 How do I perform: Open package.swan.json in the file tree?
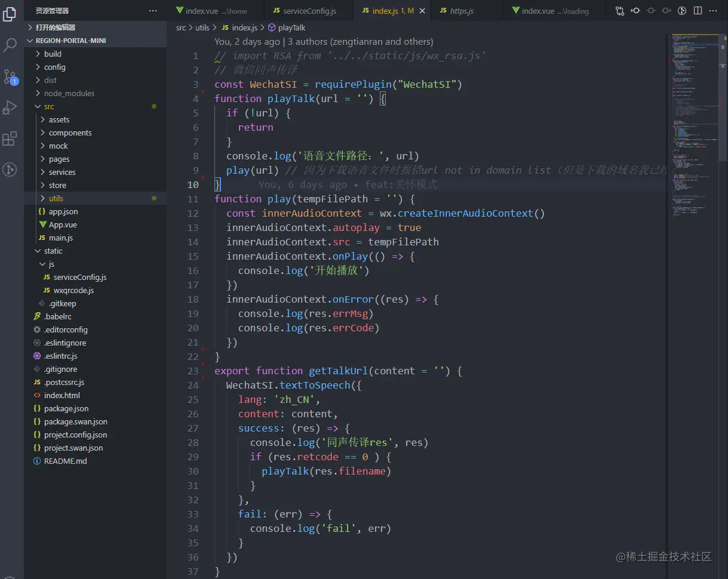(x=95, y=421)
